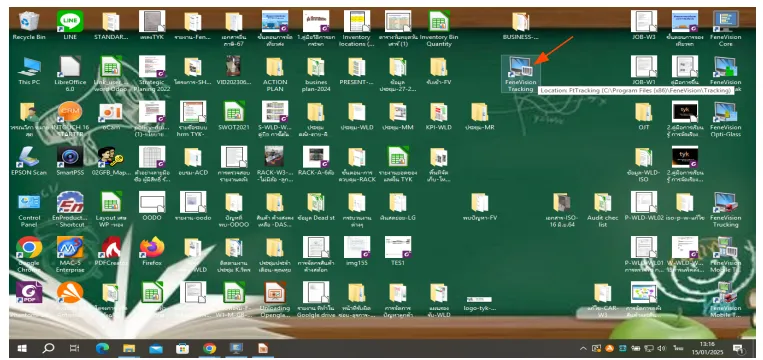
Task: Open the Strategic Planing 2022 file
Action: [152, 73]
